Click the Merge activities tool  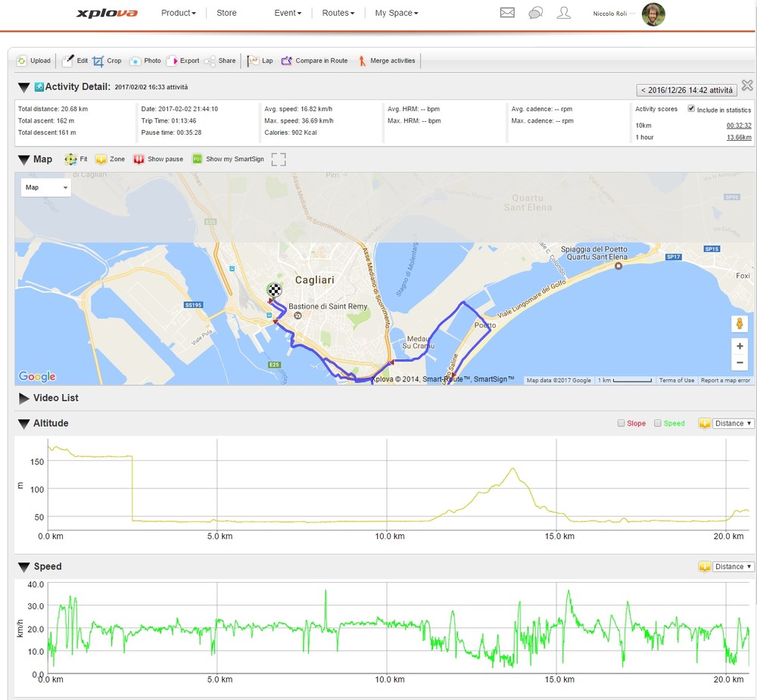coord(362,61)
